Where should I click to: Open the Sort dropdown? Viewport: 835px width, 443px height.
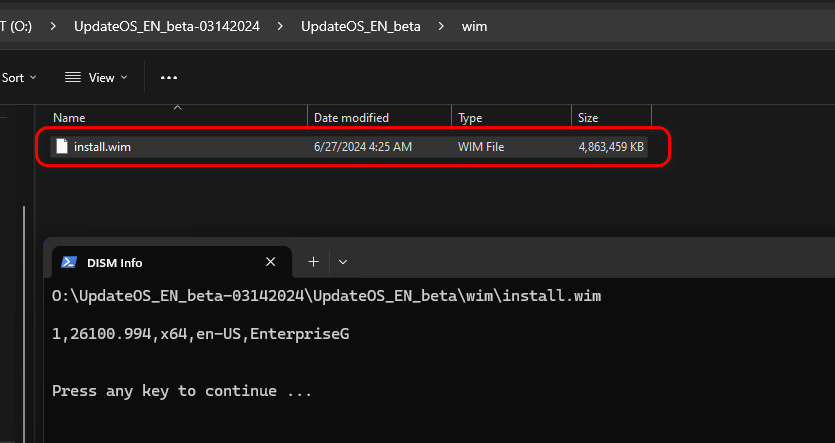point(19,78)
